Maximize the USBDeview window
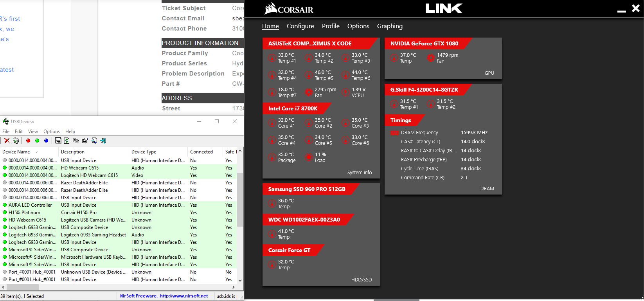 [x=217, y=121]
